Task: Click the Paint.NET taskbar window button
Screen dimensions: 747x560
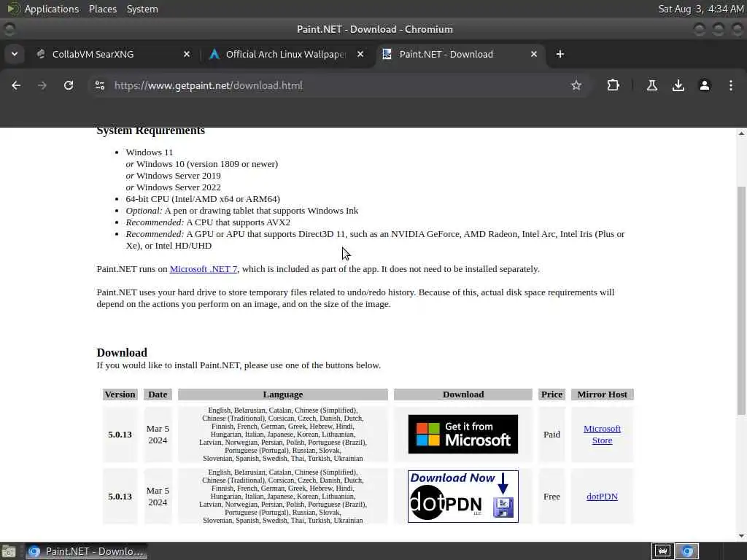Action: [86, 551]
